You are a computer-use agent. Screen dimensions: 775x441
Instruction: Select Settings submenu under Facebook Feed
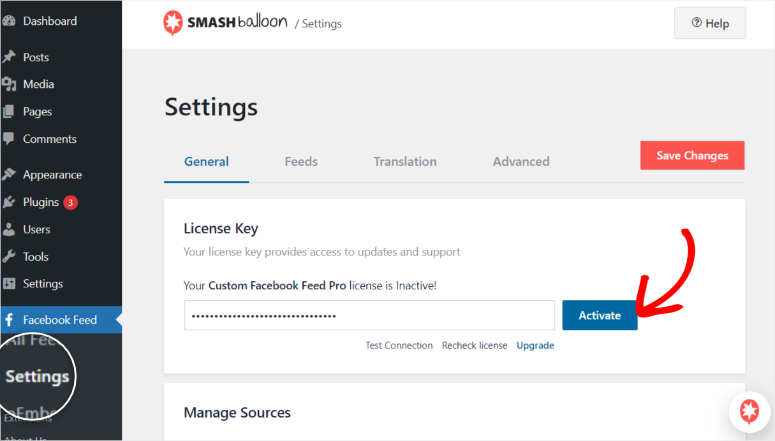point(37,377)
